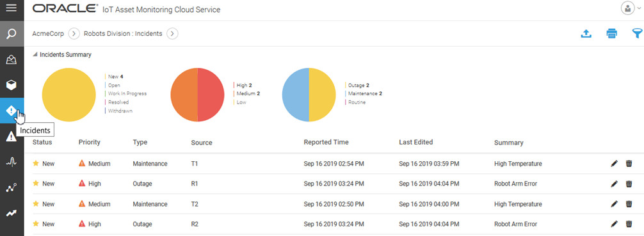Click the orange Medium priority icon for T2

tap(82, 203)
